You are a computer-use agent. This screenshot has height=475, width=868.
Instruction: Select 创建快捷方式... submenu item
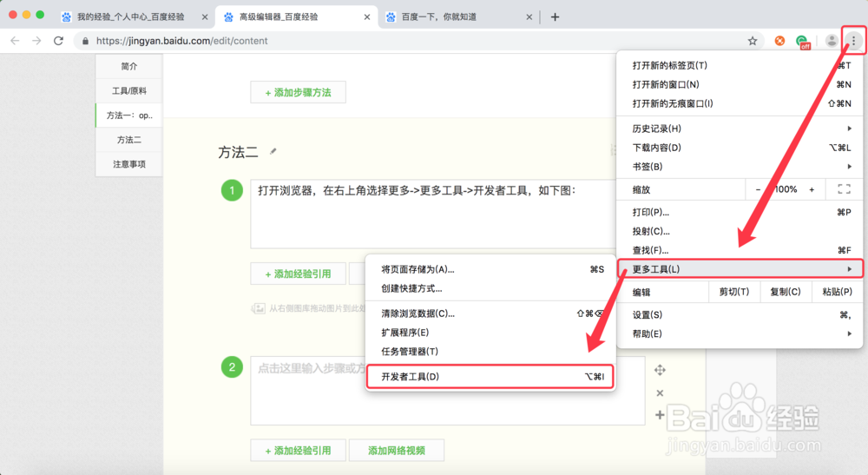coord(490,288)
